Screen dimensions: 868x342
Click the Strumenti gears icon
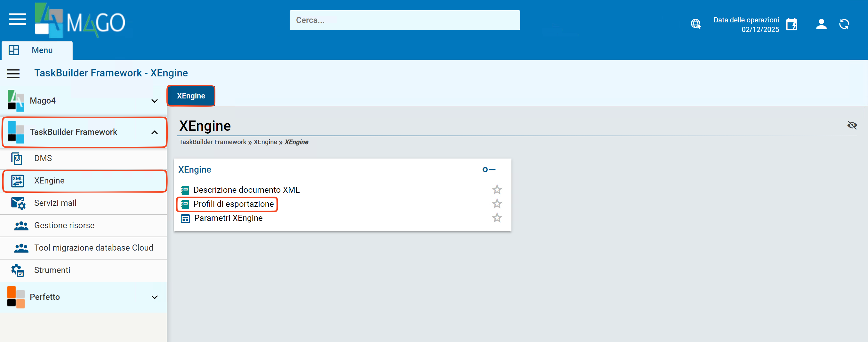pos(18,270)
